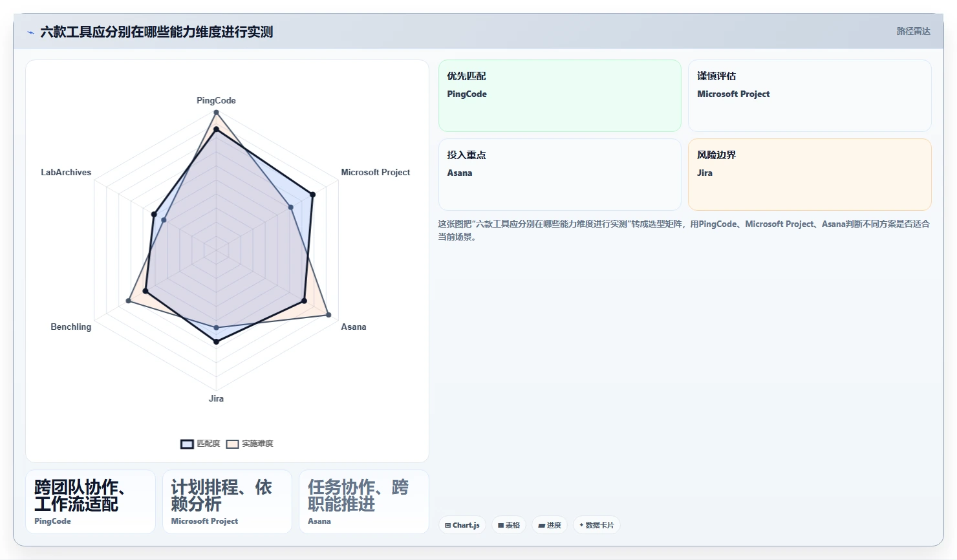Toggle the 实施难度 legend swatch
This screenshot has width=957, height=560.
click(x=232, y=444)
